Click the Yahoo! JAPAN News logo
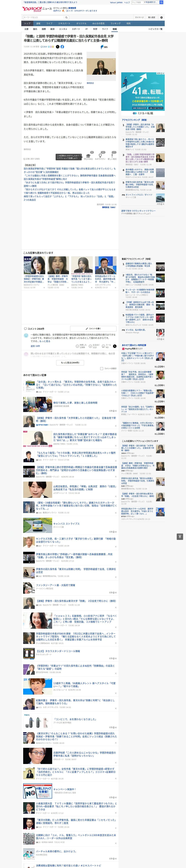This screenshot has width=186, height=868. click(x=37, y=9)
